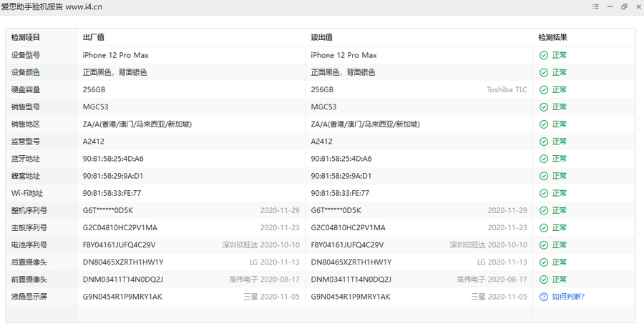Click the Toshiba TLC label in 硬盘容量 row
Screen dimensions: 644x326
tap(507, 90)
